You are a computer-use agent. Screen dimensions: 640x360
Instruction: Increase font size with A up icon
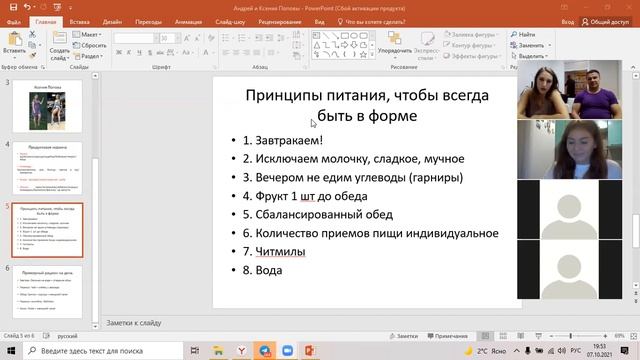tap(187, 38)
